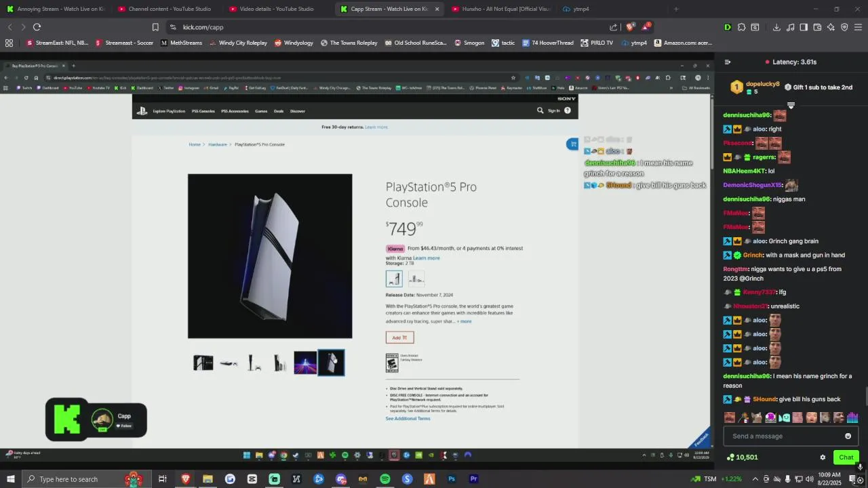Select the first storage option swatch

[x=394, y=279]
